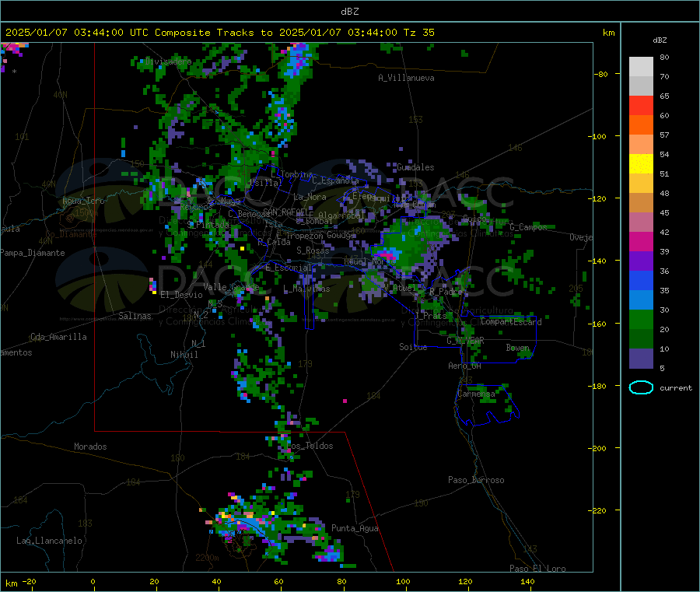700x592 pixels.
Task: Click the dBZ heading above color scale
Action: [x=660, y=40]
